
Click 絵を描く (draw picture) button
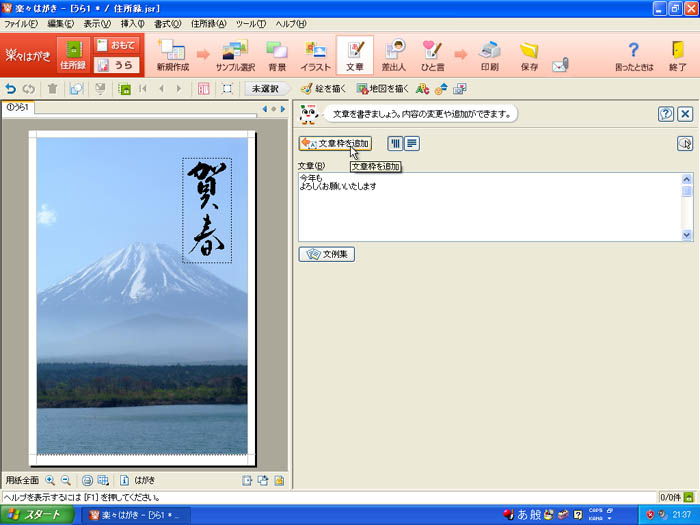point(325,88)
